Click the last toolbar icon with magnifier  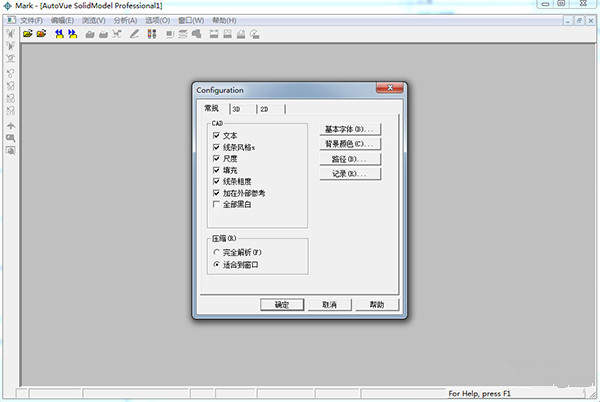point(255,34)
